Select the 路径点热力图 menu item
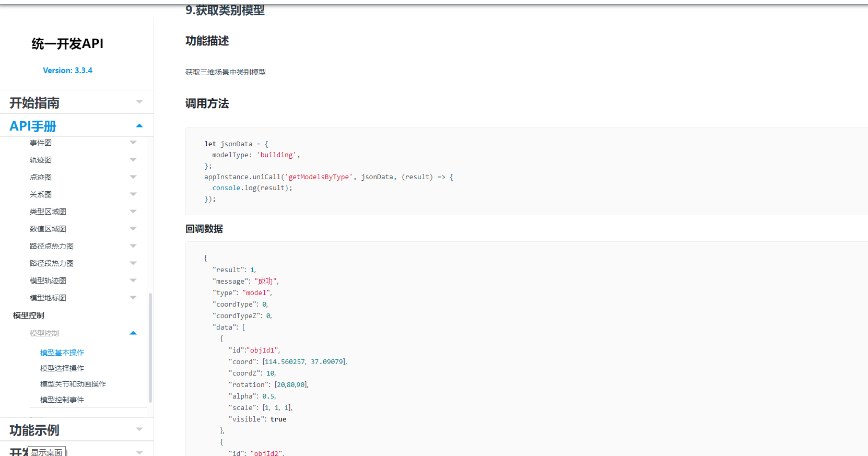This screenshot has width=868, height=456. pos(52,246)
